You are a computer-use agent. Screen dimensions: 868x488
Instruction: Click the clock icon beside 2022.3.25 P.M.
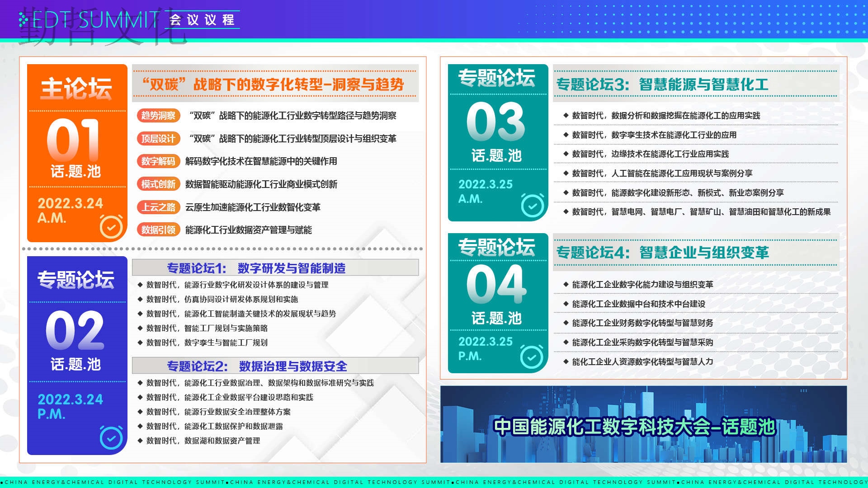point(532,357)
